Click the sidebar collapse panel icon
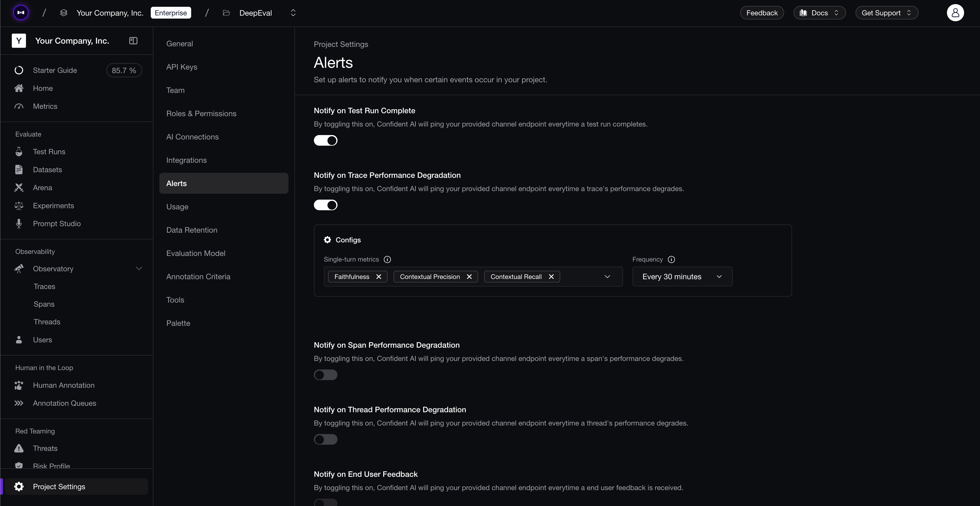Screen dimensions: 980x506 coord(133,41)
